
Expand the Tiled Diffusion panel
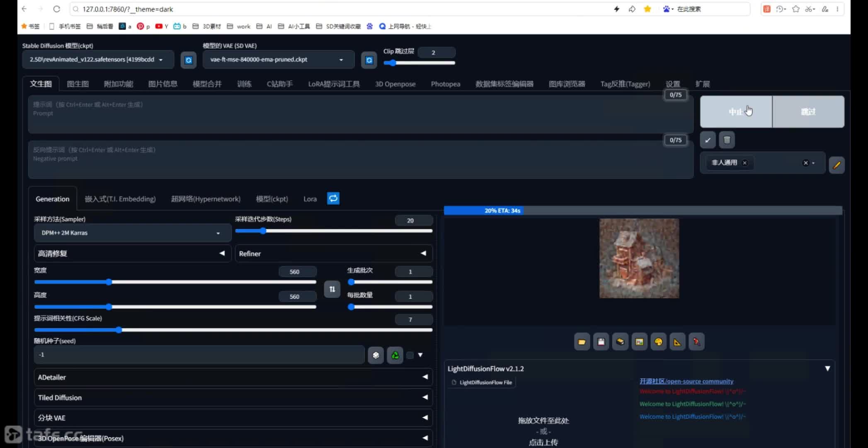[233, 397]
